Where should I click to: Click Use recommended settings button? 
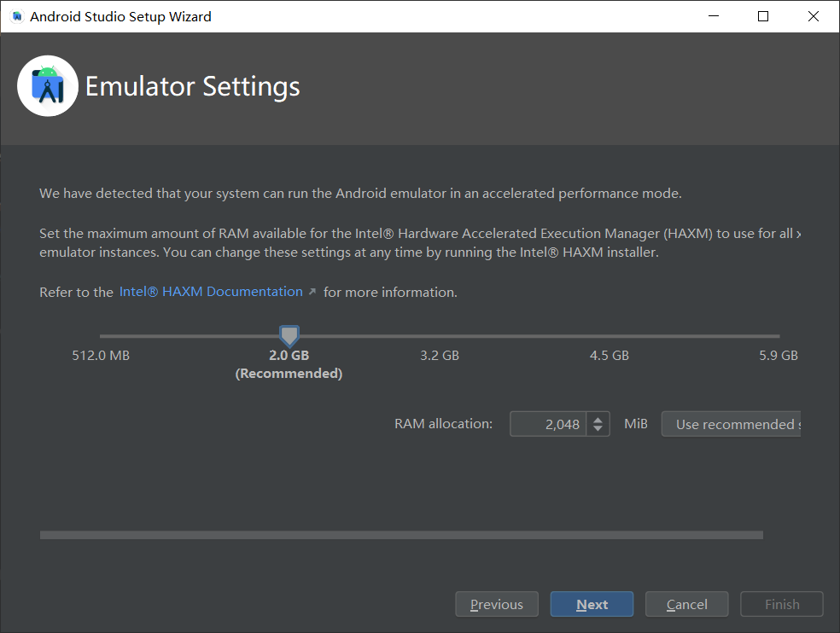point(732,424)
